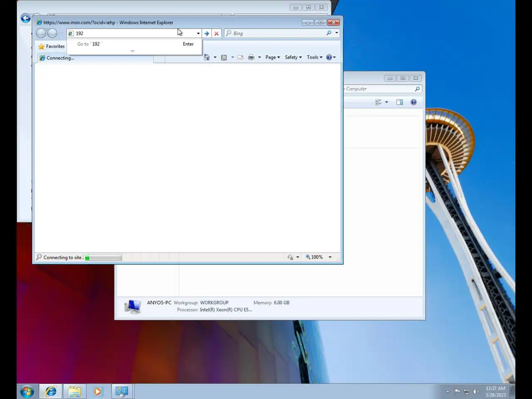Open Windows Explorer from the taskbar

[x=75, y=392]
